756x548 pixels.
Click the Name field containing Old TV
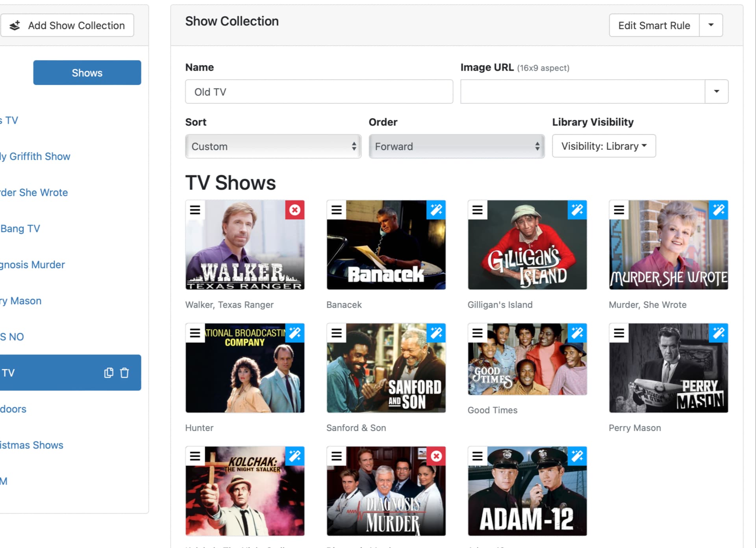click(x=319, y=92)
